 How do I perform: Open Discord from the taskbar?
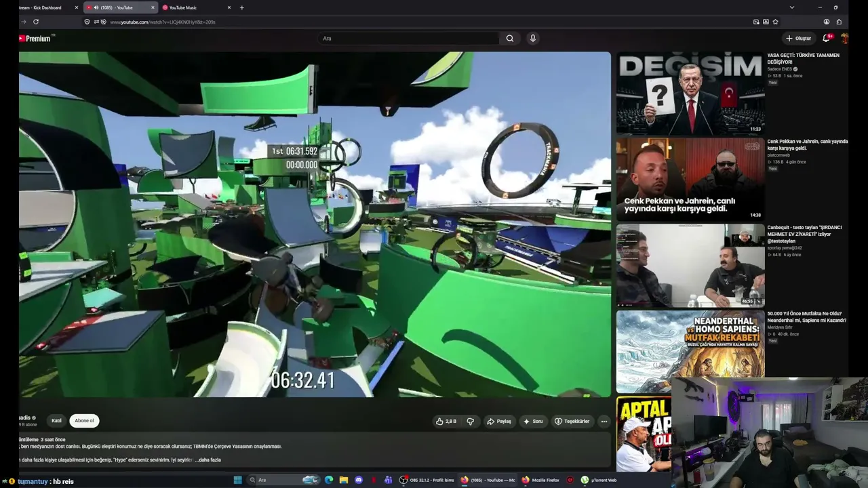(x=359, y=480)
